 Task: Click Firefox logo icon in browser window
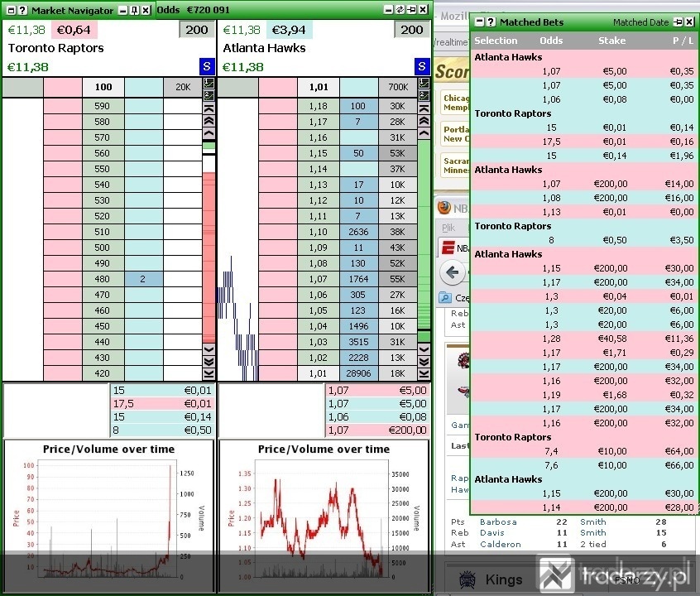pos(444,207)
